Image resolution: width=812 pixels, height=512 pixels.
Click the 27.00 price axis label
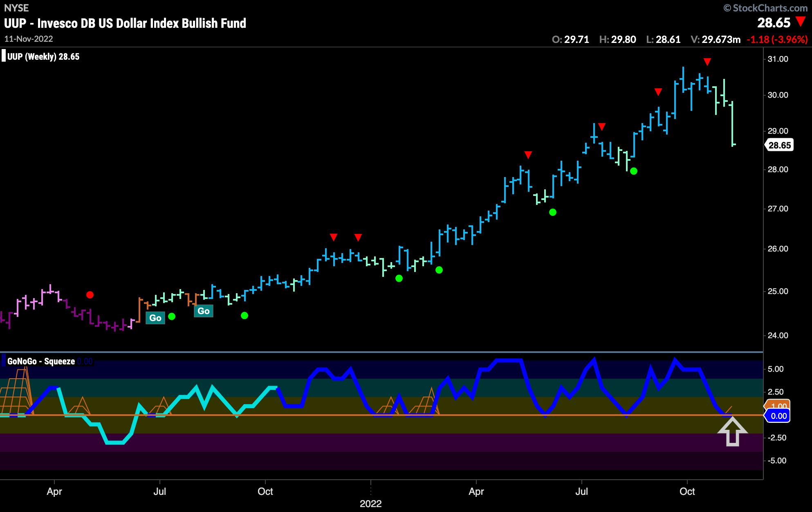[x=778, y=209]
